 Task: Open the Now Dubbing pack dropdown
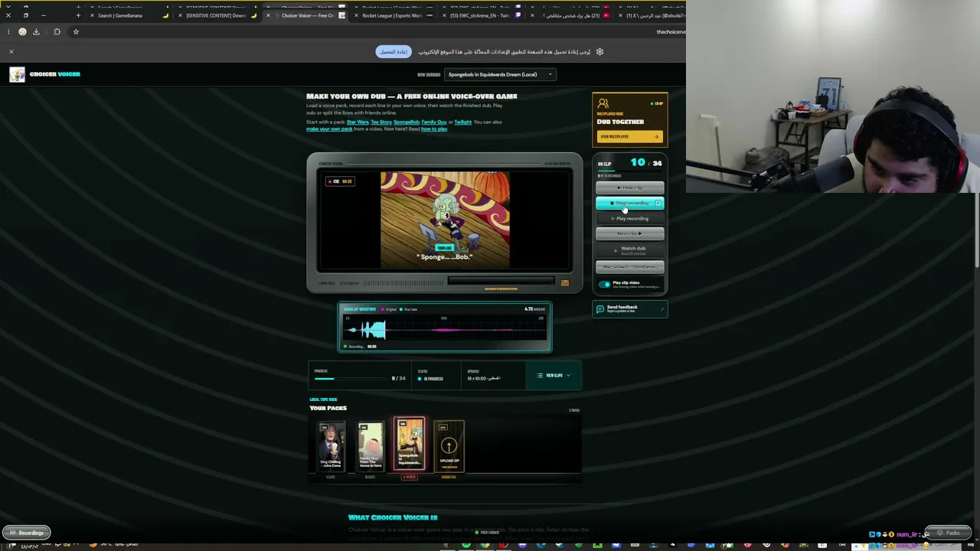point(500,74)
